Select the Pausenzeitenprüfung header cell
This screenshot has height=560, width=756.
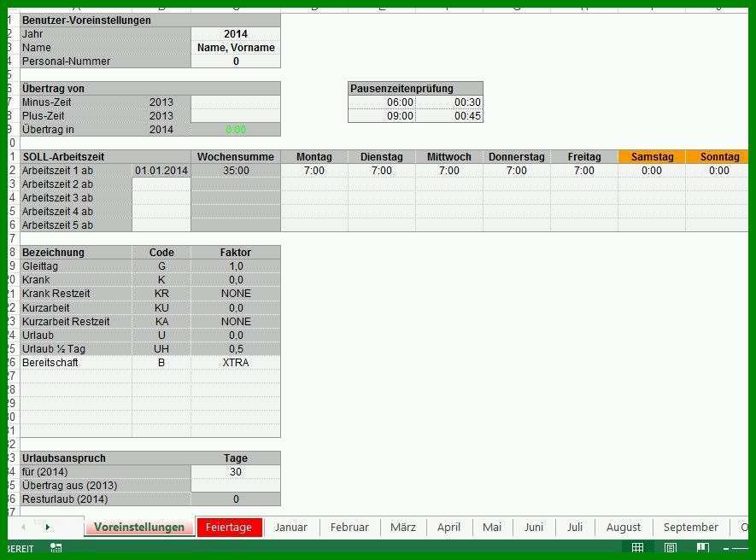click(416, 89)
